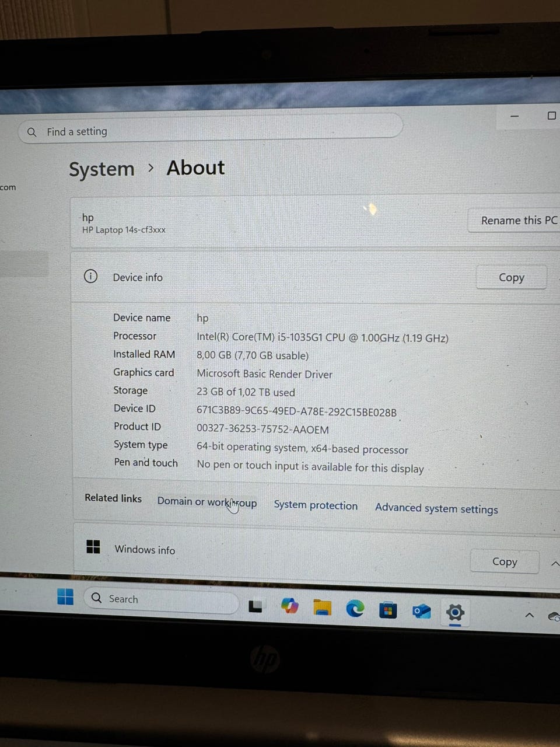Click the Device name label
Viewport: 560px width, 747px height.
(x=142, y=317)
